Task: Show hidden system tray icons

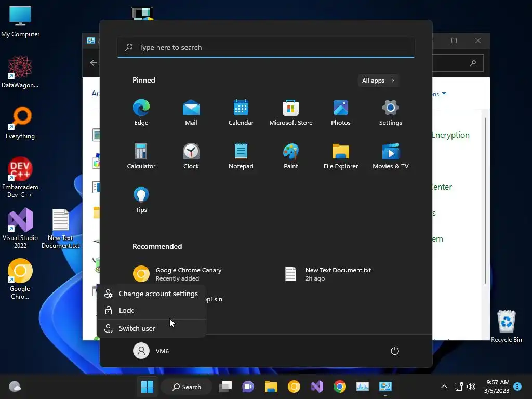Action: pyautogui.click(x=444, y=387)
